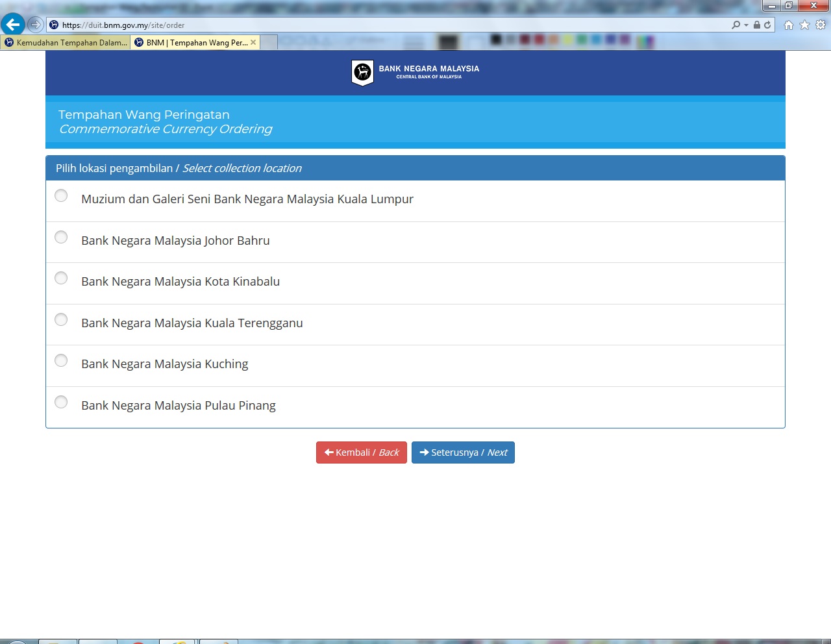This screenshot has width=831, height=644.
Task: Open a new blank browser tab
Action: point(269,42)
